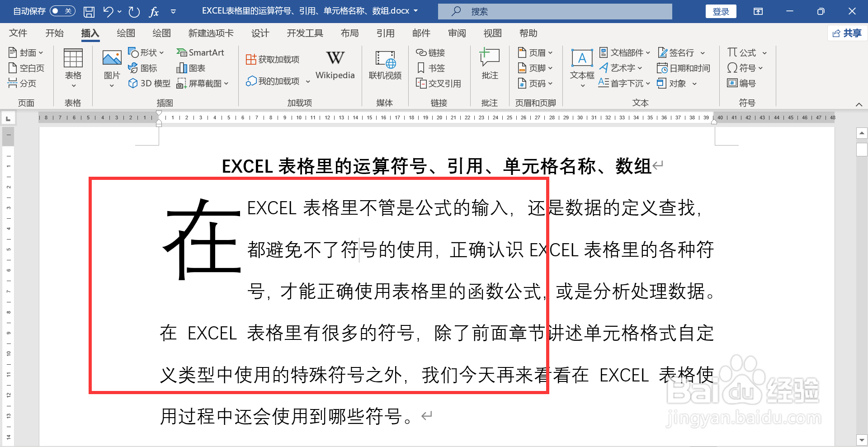Click the Undo arrow icon
The width and height of the screenshot is (868, 447).
(108, 11)
